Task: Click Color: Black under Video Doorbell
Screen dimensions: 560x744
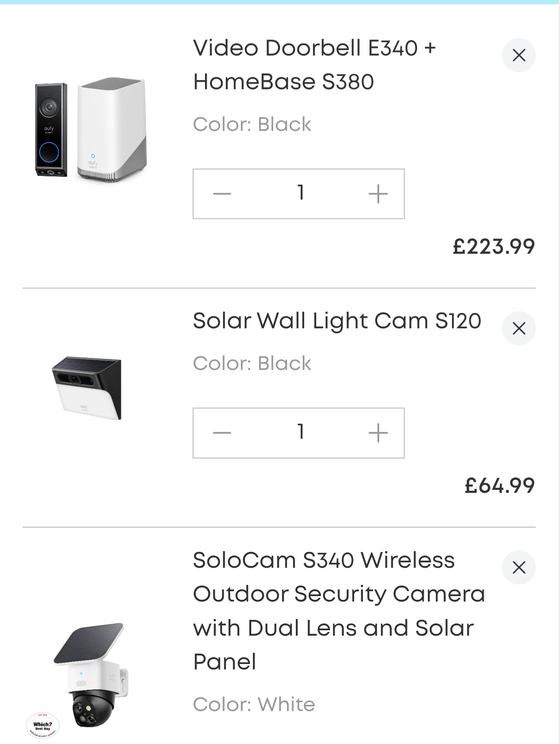Action: pyautogui.click(x=252, y=124)
